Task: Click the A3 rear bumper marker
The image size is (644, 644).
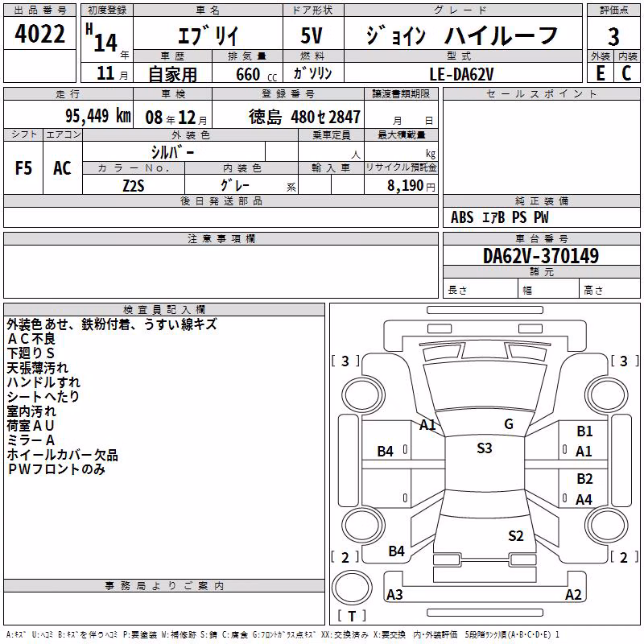Action: [x=394, y=594]
